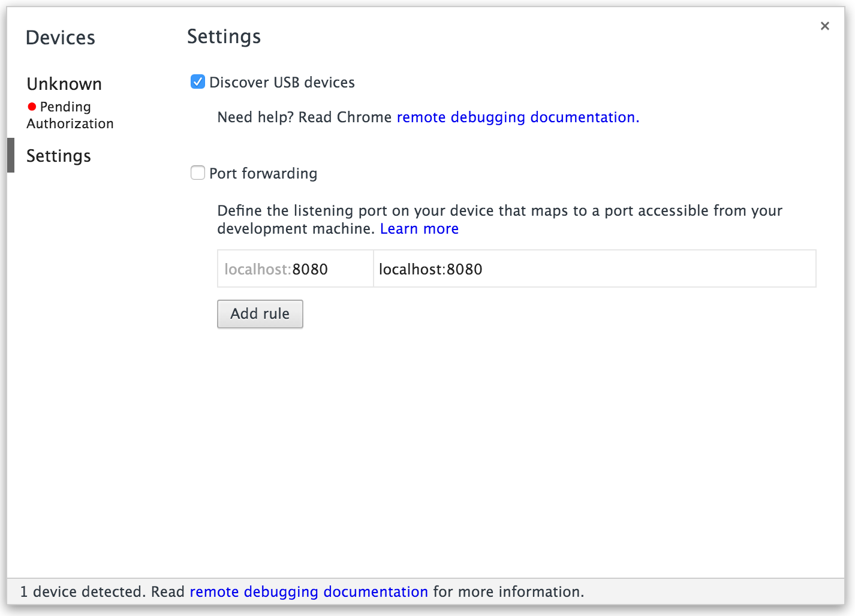Click the '1 device detected' status text
This screenshot has height=616, width=855.
click(83, 592)
